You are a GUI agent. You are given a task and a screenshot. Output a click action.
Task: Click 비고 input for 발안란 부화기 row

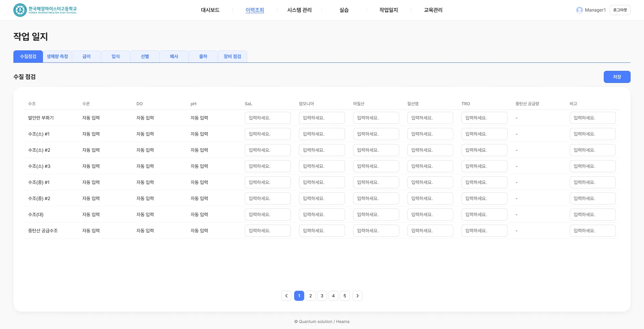593,118
